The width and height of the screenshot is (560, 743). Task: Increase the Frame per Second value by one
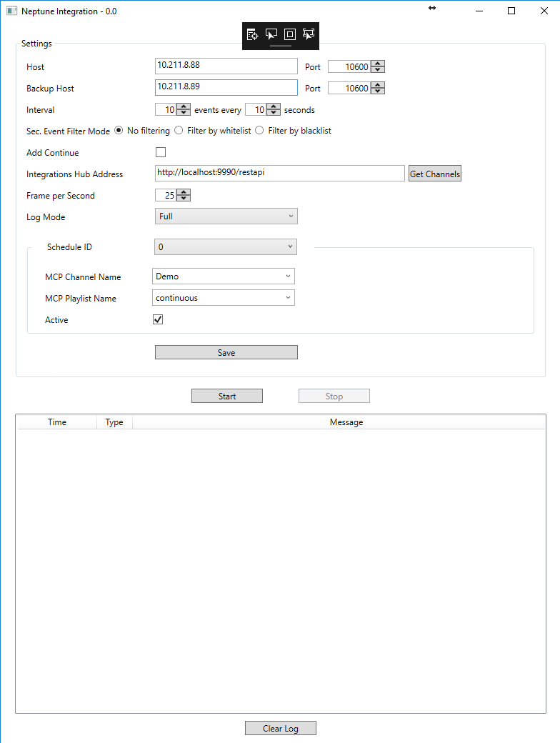pos(184,192)
